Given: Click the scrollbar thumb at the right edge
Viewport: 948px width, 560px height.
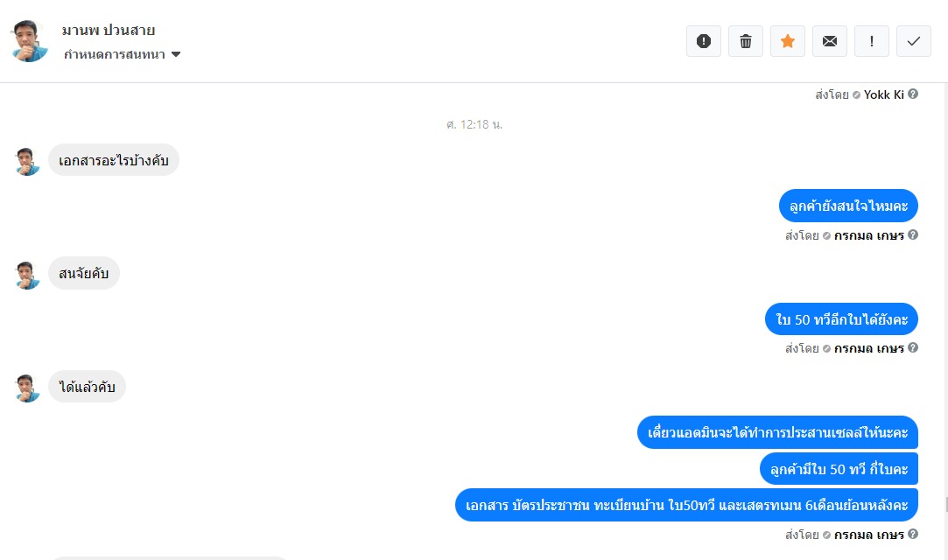Looking at the screenshot, I should [945, 503].
